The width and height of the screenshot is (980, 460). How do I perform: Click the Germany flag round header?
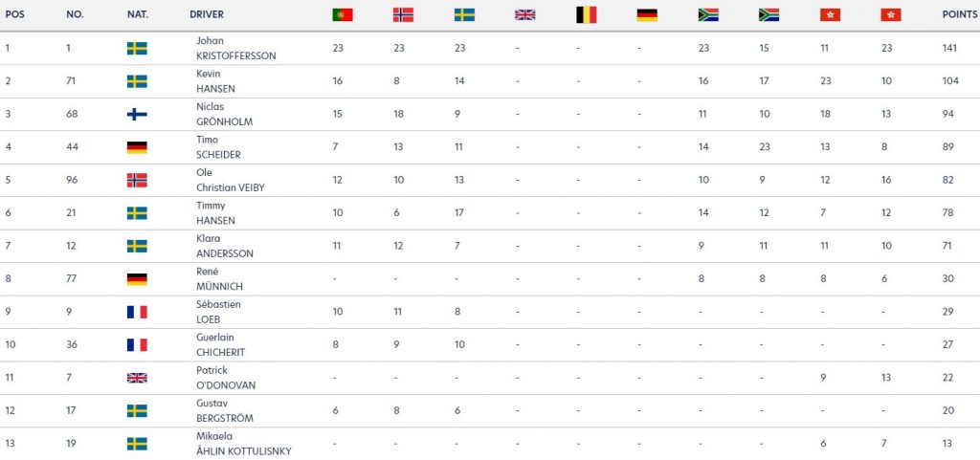pyautogui.click(x=647, y=15)
